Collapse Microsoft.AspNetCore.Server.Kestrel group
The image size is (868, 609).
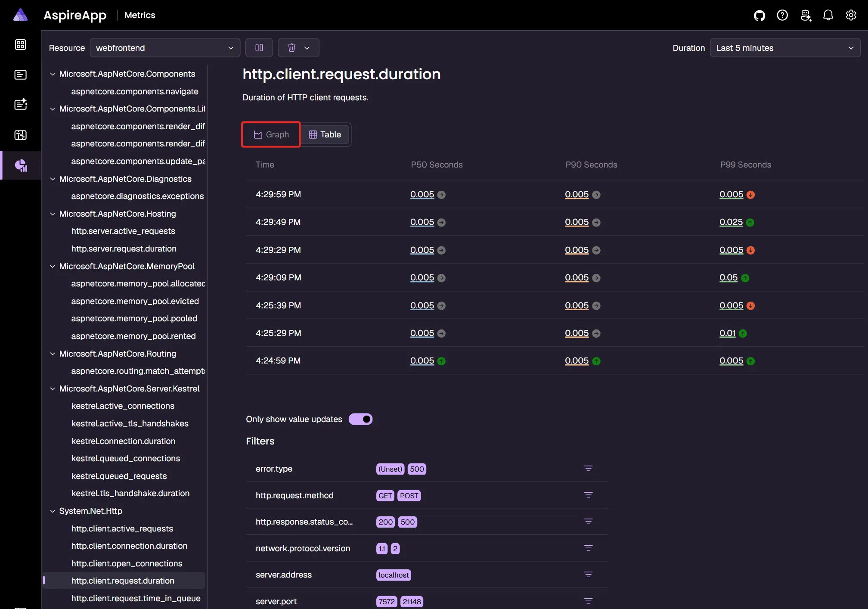pos(53,388)
